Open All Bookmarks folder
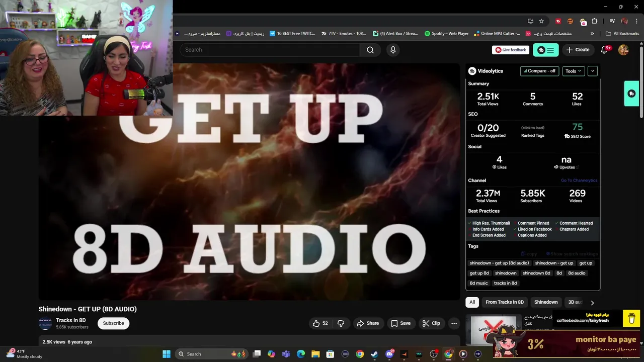Image resolution: width=644 pixels, height=362 pixels. pyautogui.click(x=622, y=34)
